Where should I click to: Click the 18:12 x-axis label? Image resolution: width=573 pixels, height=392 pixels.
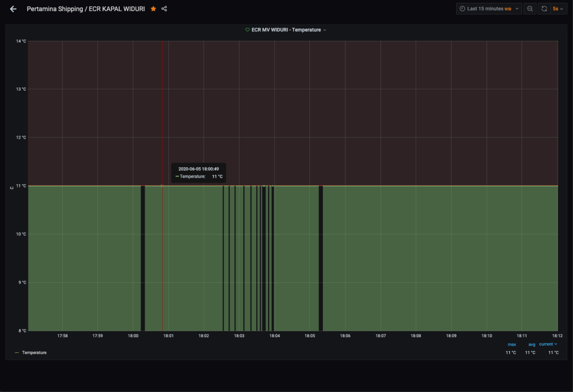[557, 336]
